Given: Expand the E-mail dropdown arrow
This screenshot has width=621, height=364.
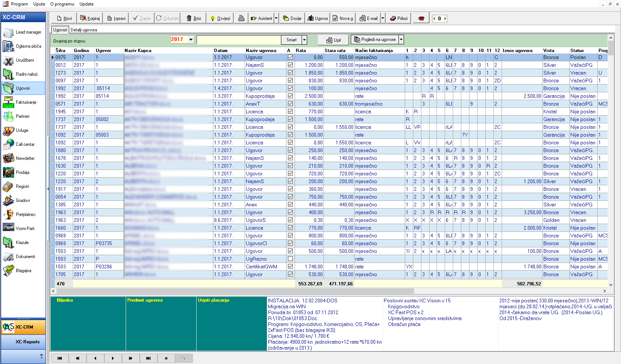Looking at the screenshot, I should [x=383, y=18].
